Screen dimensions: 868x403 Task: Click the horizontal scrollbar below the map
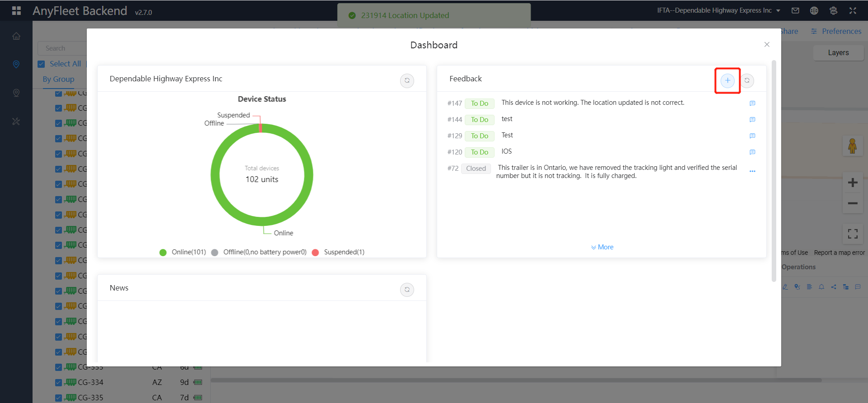(516, 380)
